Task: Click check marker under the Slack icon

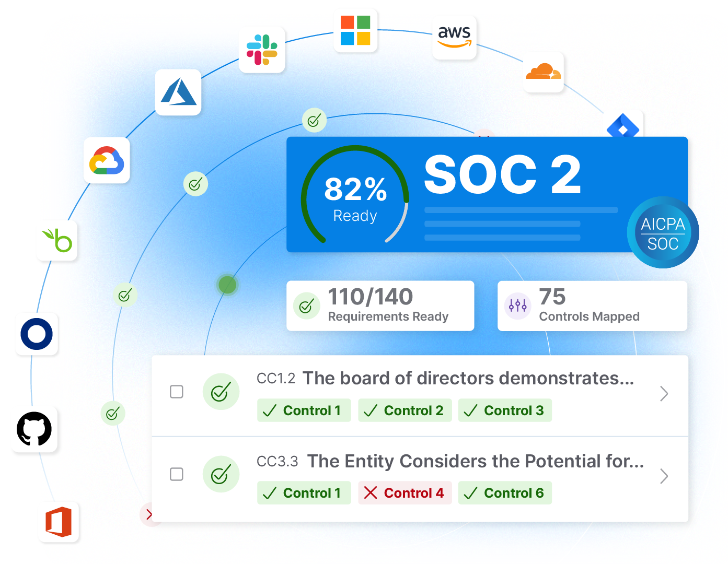Action: 314,121
